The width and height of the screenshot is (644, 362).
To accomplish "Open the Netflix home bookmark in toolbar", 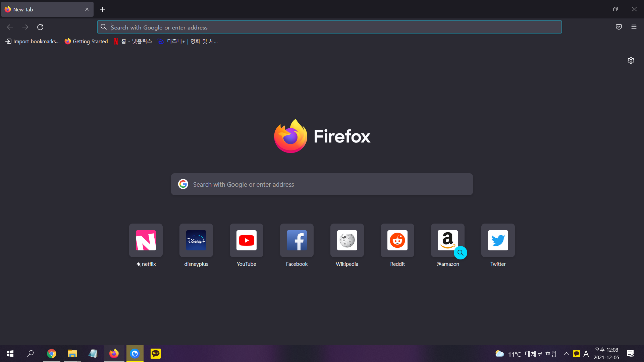I will (133, 41).
